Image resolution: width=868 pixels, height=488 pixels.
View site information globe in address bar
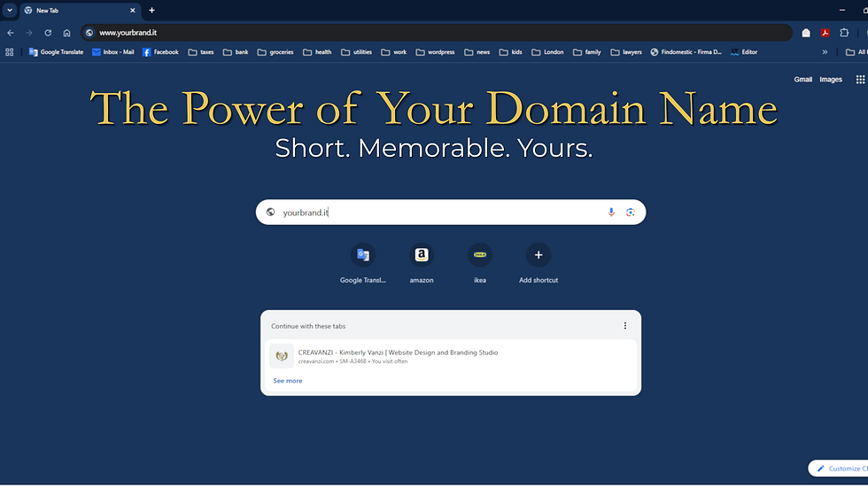89,33
